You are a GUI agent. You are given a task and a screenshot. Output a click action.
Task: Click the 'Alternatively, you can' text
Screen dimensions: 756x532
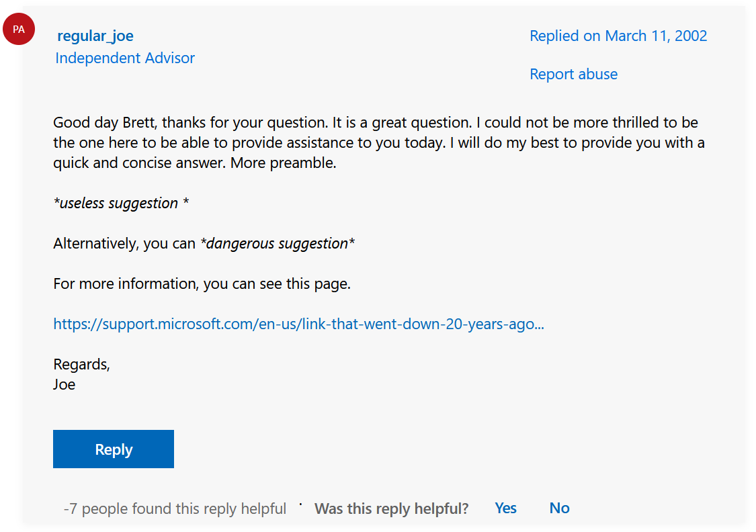[124, 244]
